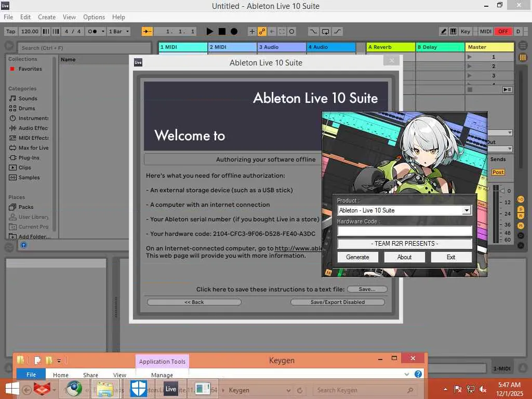Click Save... button for instructions

pos(367,289)
